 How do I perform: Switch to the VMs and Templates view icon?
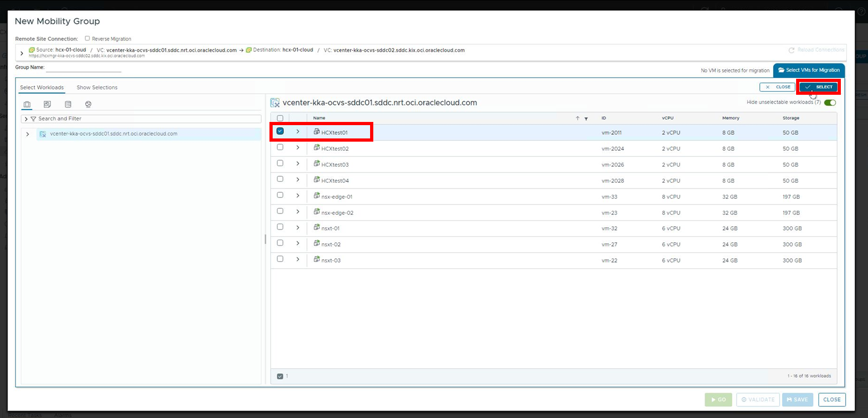47,104
